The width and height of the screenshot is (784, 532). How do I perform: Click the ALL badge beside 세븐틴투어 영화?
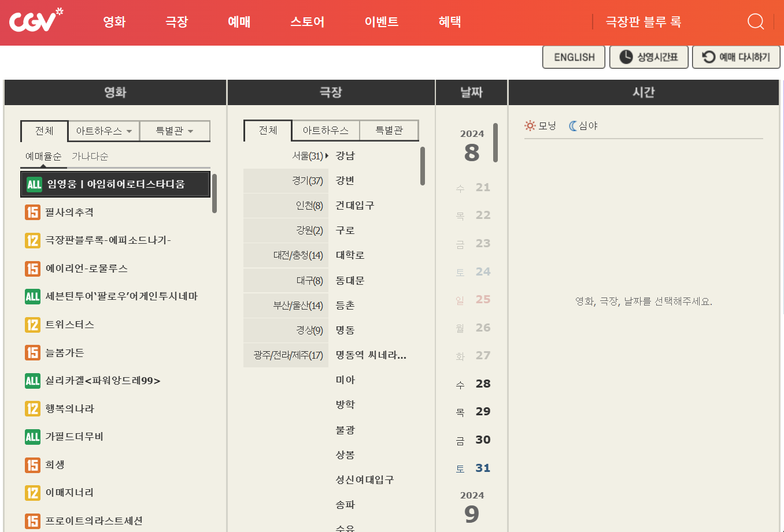coord(32,296)
